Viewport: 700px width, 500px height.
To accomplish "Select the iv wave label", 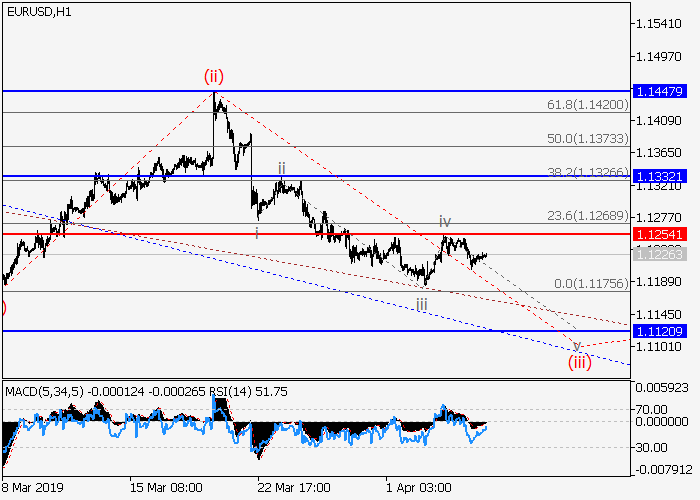I will (445, 220).
